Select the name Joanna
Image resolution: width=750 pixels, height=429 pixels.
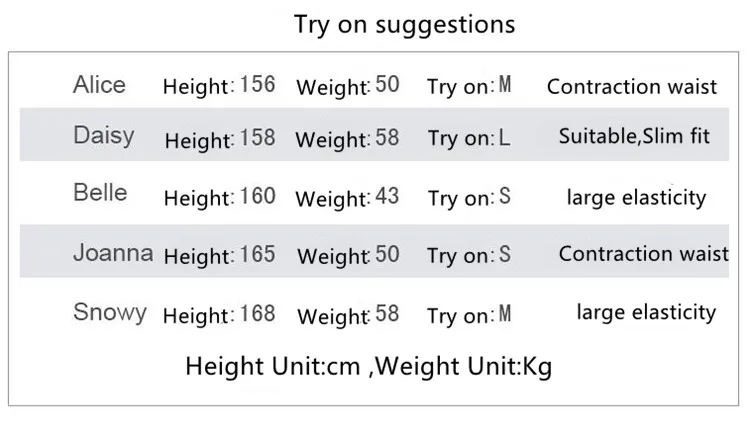pos(113,252)
